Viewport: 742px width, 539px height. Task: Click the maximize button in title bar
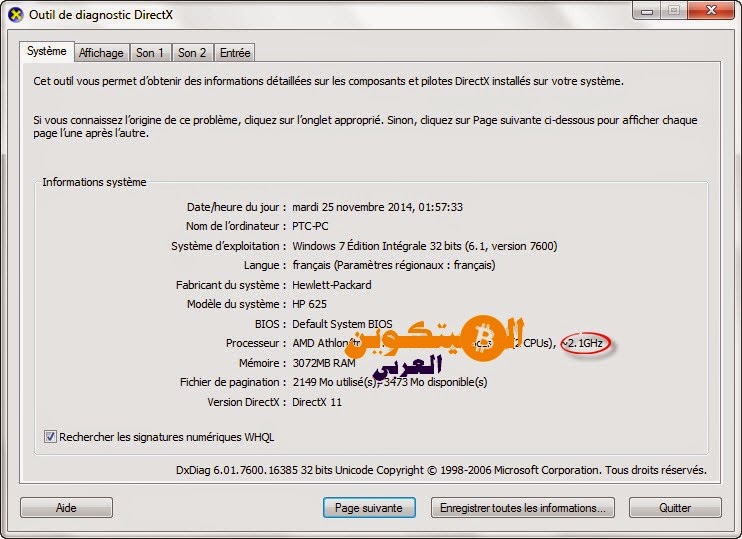tap(674, 10)
